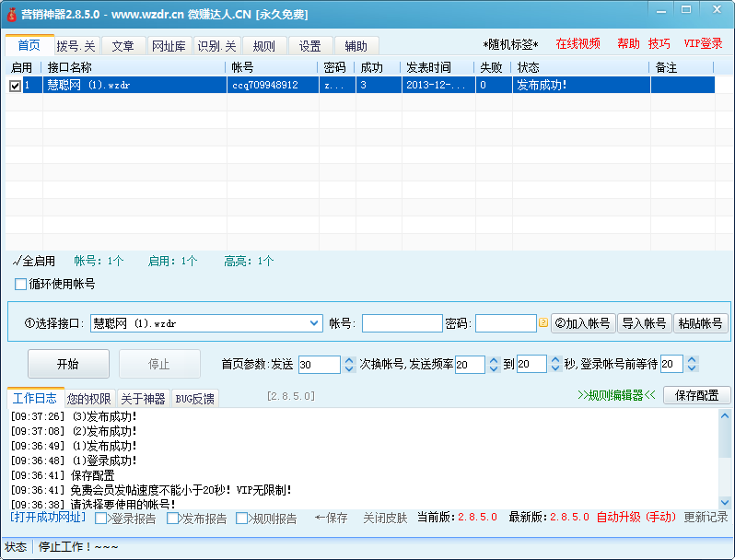735x560 pixels.
Task: Click the work log vertical scrollbar
Action: point(723,458)
